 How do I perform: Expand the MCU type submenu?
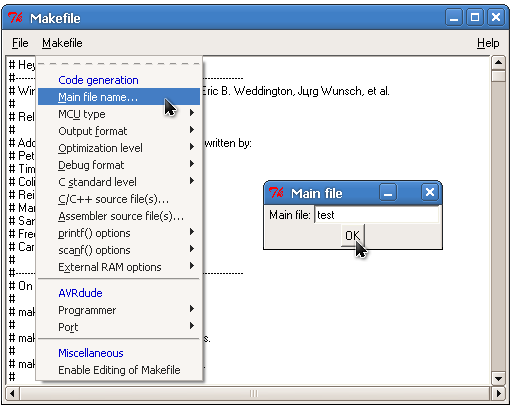click(119, 114)
